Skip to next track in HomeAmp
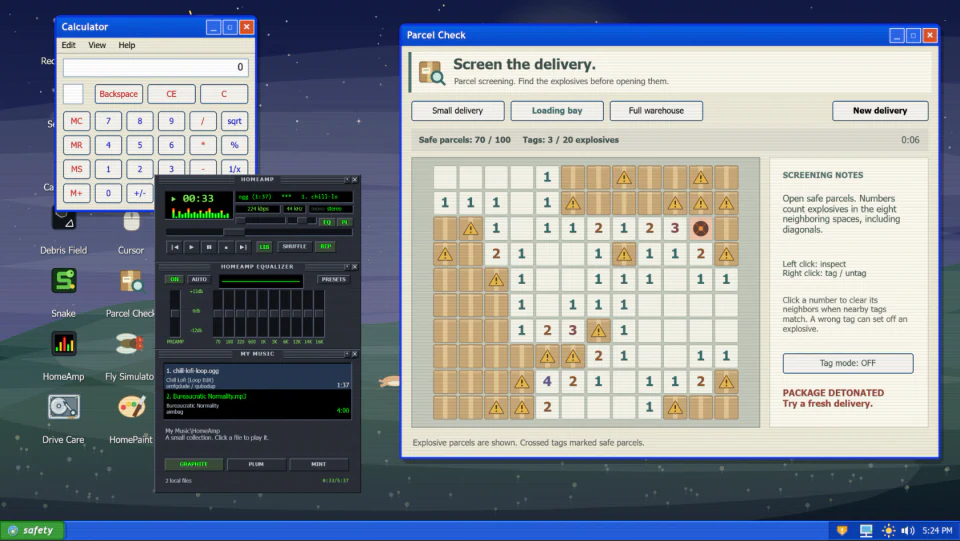This screenshot has width=960, height=541. coord(243,247)
